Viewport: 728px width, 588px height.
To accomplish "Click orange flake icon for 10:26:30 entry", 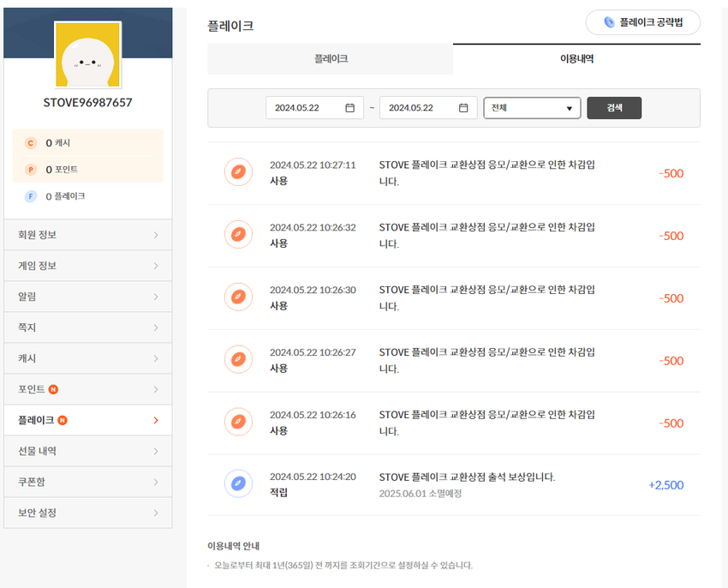I will 239,297.
